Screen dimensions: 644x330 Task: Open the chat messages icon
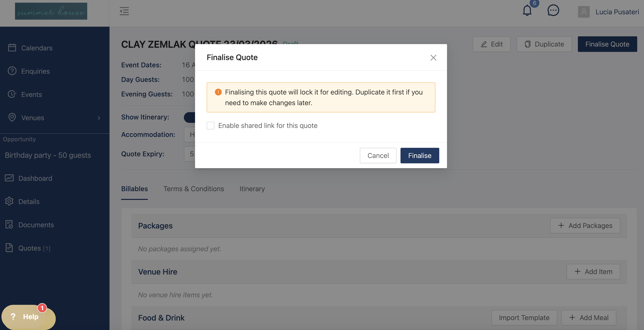553,11
